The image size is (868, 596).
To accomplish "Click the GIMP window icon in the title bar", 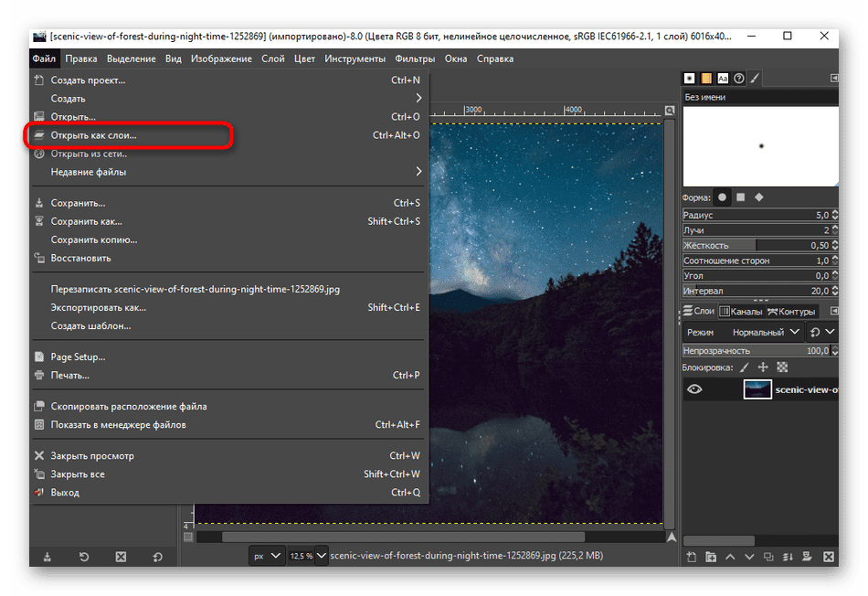I will [x=39, y=37].
